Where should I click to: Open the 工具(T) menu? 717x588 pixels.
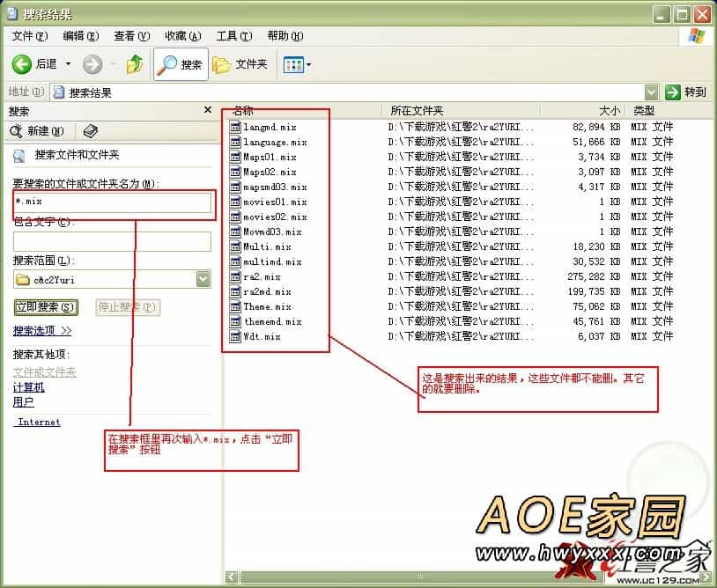click(x=233, y=36)
